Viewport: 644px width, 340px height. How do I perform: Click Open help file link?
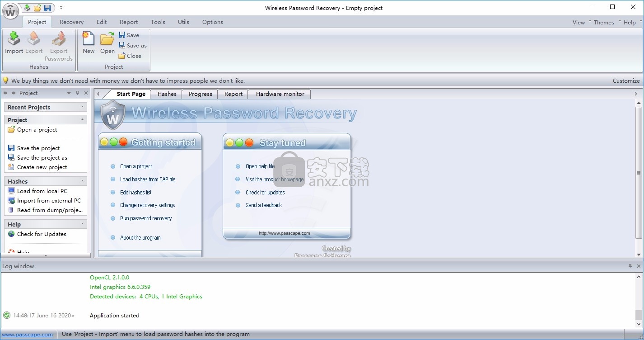click(260, 166)
